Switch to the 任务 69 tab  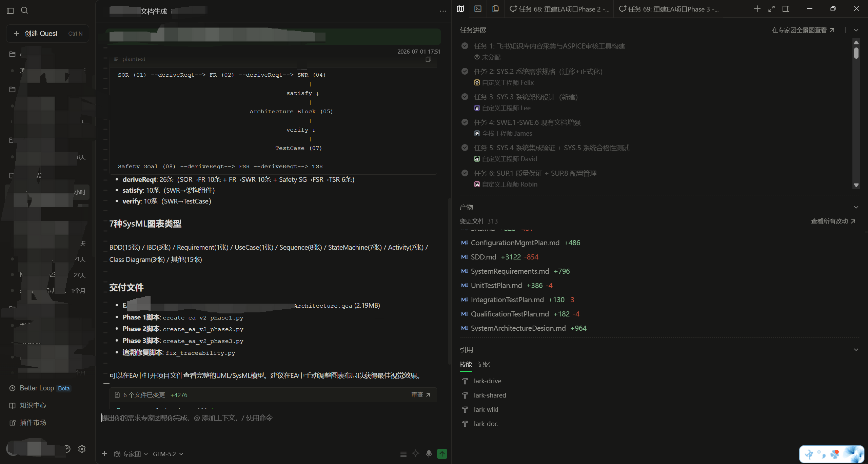(x=669, y=9)
